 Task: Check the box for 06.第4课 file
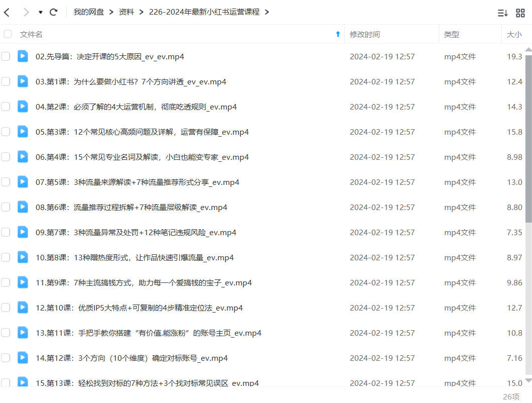click(6, 157)
